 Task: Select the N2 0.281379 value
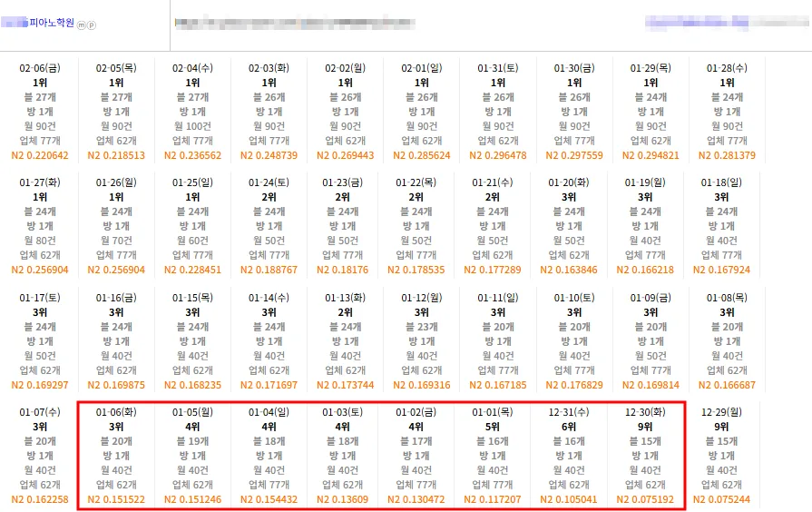click(x=727, y=155)
